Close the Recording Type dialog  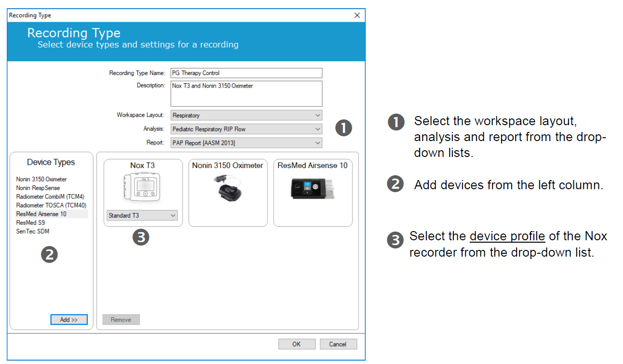click(x=357, y=15)
